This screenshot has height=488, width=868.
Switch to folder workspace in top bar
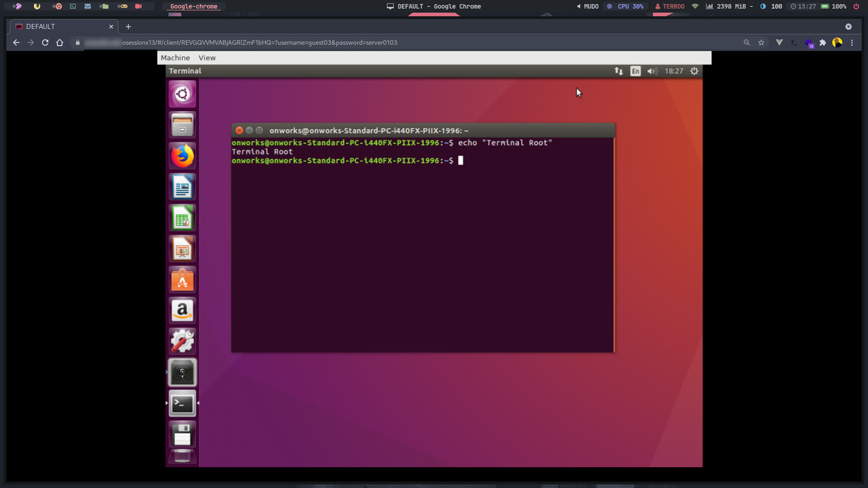[104, 6]
